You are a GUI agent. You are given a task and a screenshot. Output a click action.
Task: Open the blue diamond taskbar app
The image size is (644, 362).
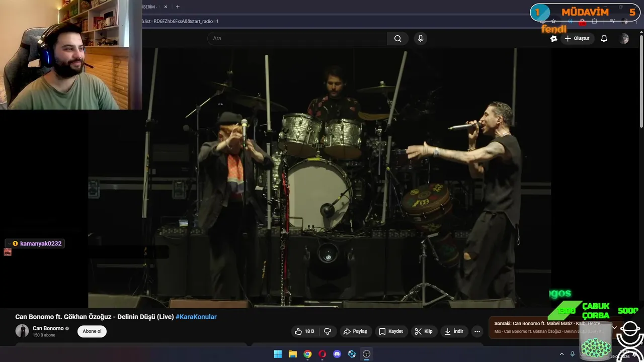[x=352, y=354]
